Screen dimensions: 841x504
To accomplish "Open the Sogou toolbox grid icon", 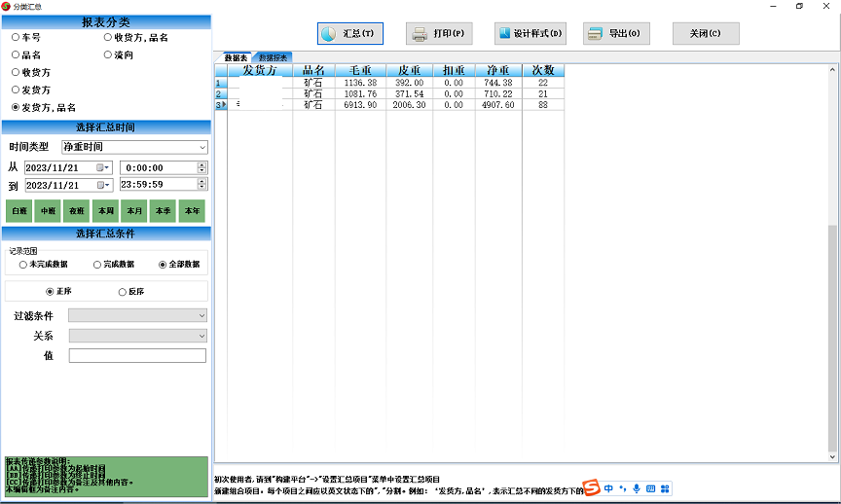I will (x=665, y=487).
